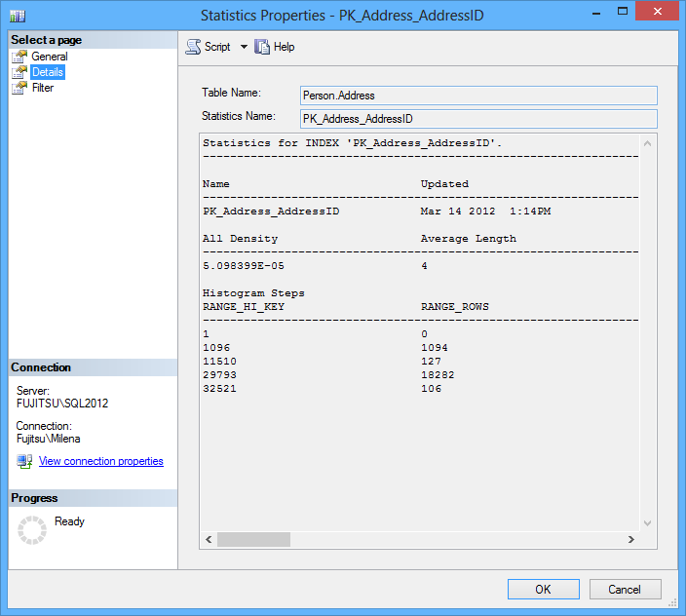Image resolution: width=686 pixels, height=616 pixels.
Task: Click the Help toolbar icon
Action: (x=262, y=47)
